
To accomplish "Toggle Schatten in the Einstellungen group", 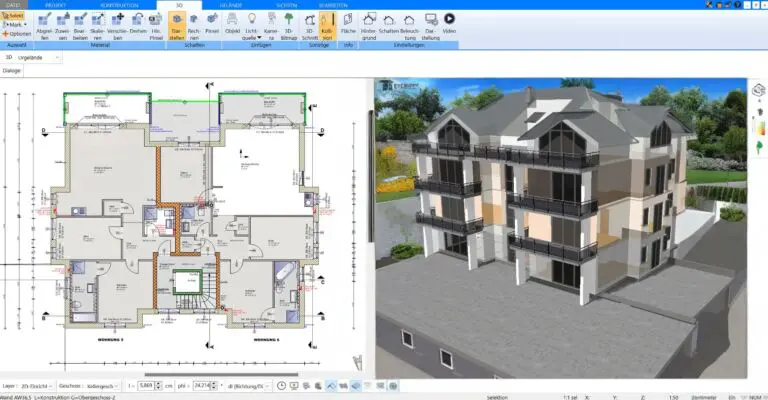I will 389,20.
